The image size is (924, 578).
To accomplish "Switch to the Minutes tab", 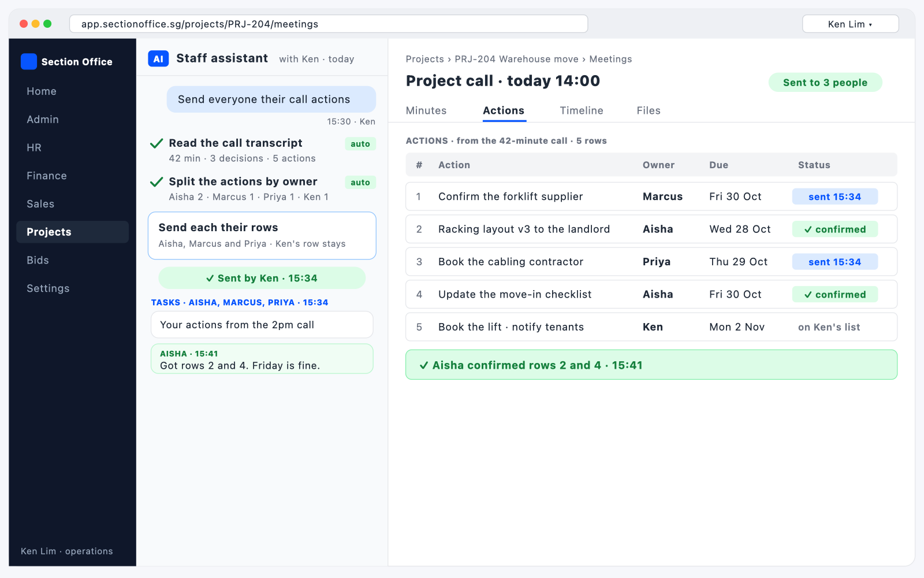I will (x=426, y=110).
